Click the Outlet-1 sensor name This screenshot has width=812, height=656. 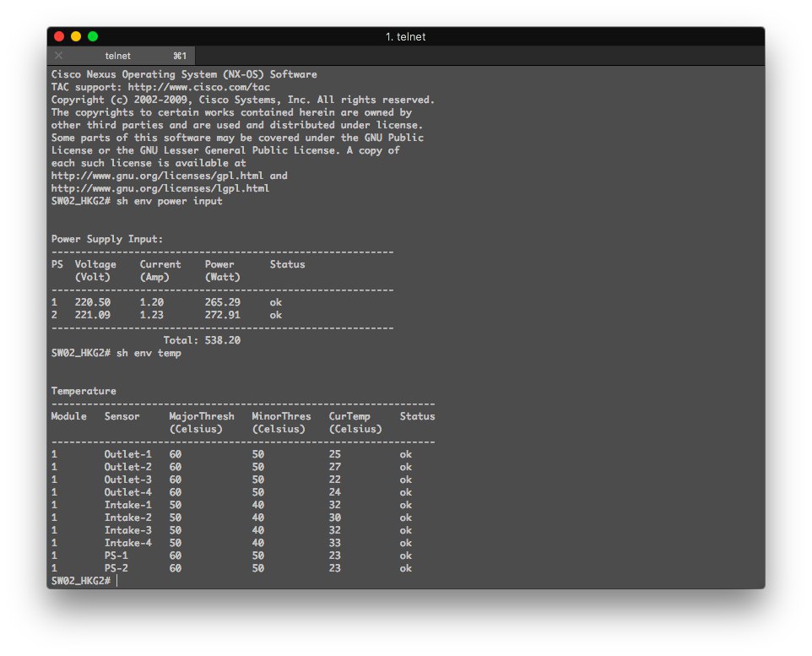tap(128, 454)
